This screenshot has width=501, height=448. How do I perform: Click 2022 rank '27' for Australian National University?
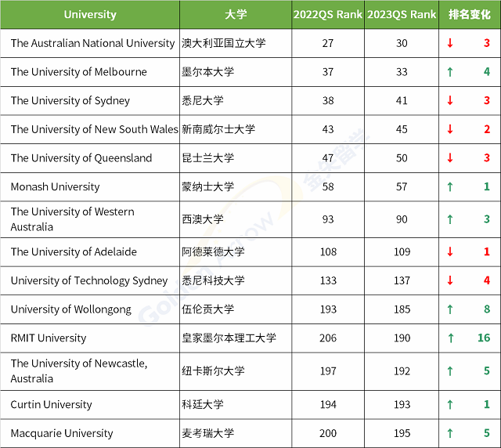tap(328, 43)
